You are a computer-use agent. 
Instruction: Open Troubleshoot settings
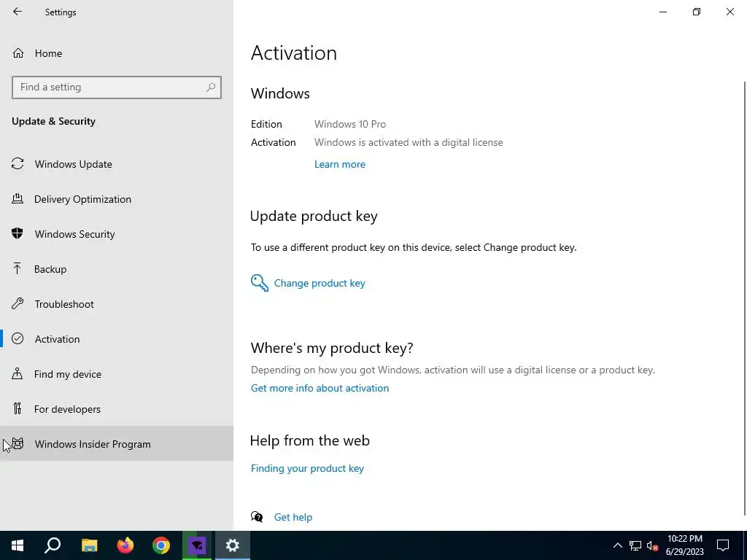click(117, 304)
